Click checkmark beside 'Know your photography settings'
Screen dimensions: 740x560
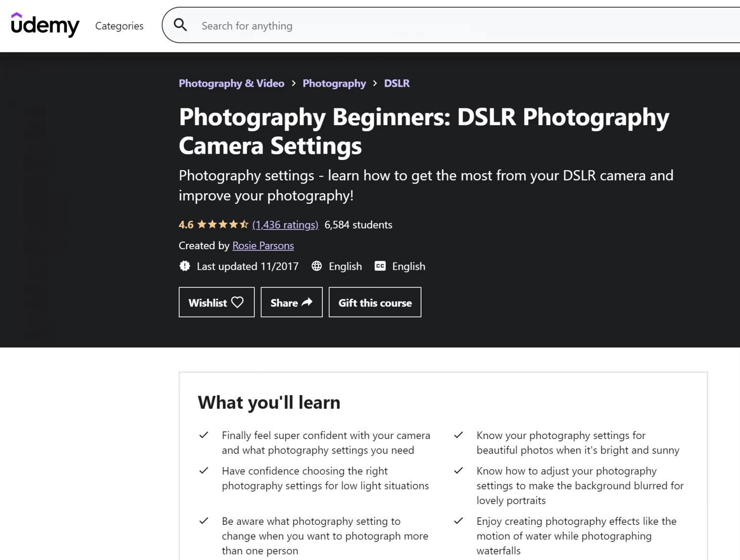(459, 435)
